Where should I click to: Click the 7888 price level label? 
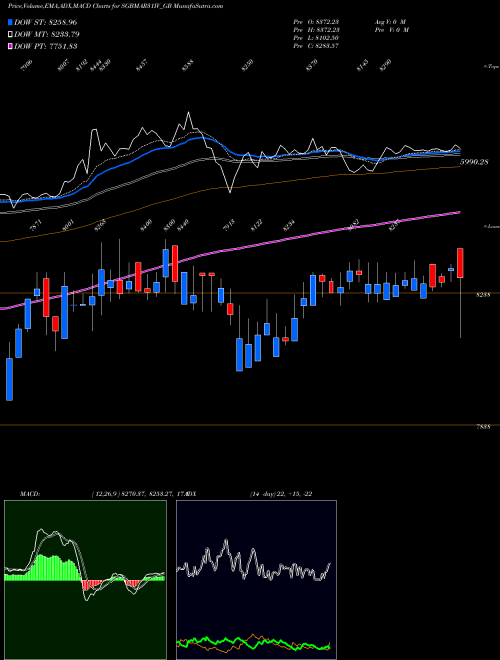[x=483, y=427]
